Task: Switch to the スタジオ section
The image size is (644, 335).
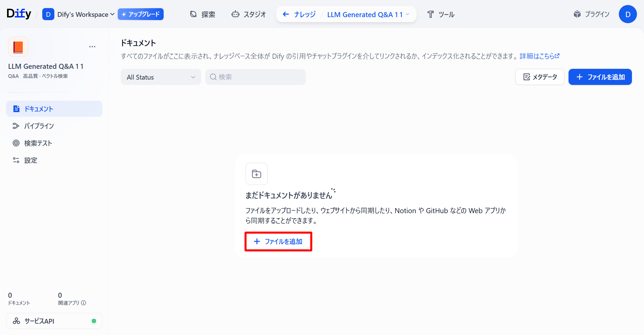Action: (249, 14)
